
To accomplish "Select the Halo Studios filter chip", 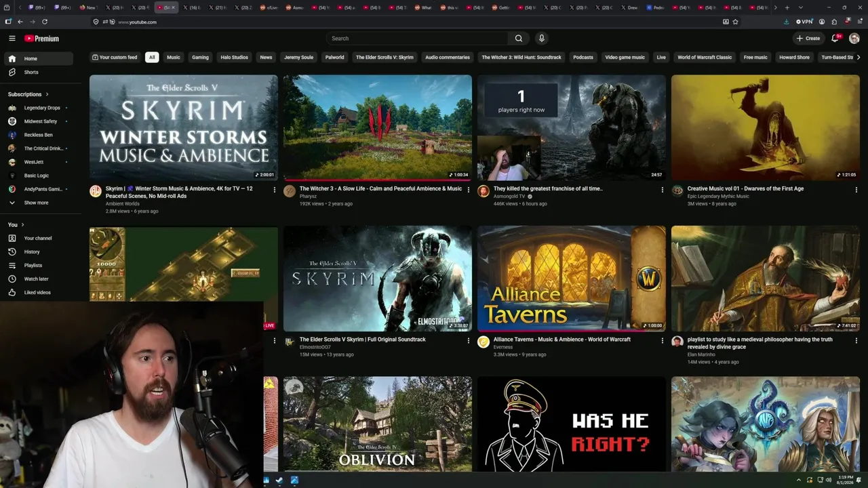I will [x=235, y=58].
